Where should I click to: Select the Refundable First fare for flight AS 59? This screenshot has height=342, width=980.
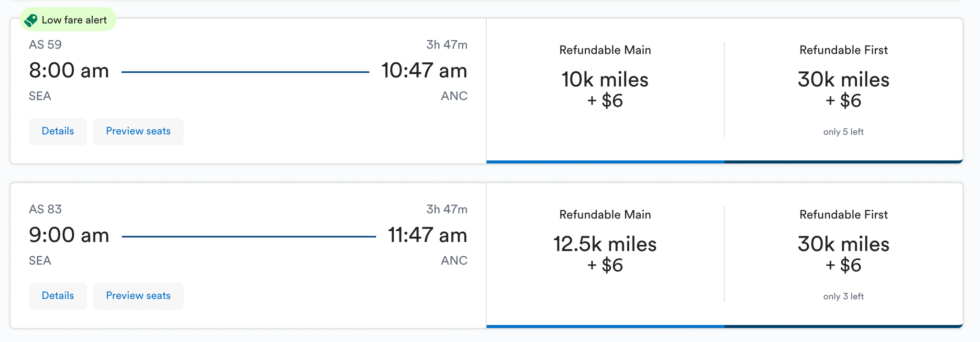(843, 89)
